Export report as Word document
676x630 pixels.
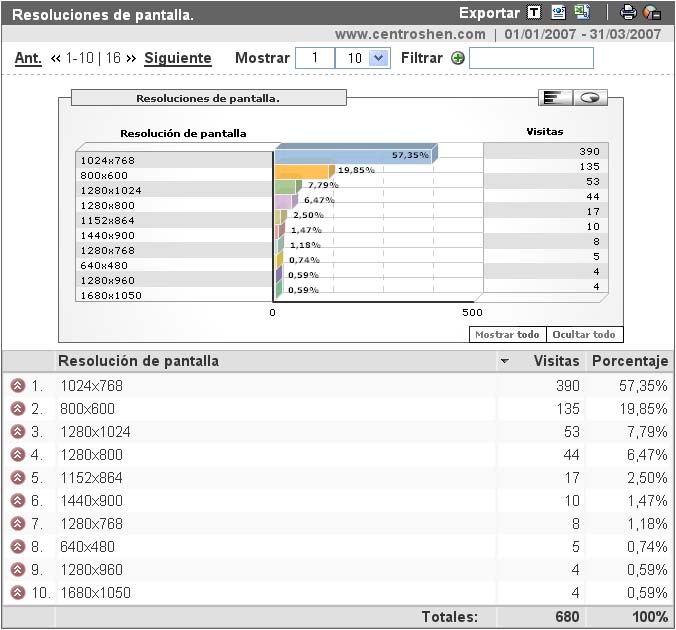[558, 13]
